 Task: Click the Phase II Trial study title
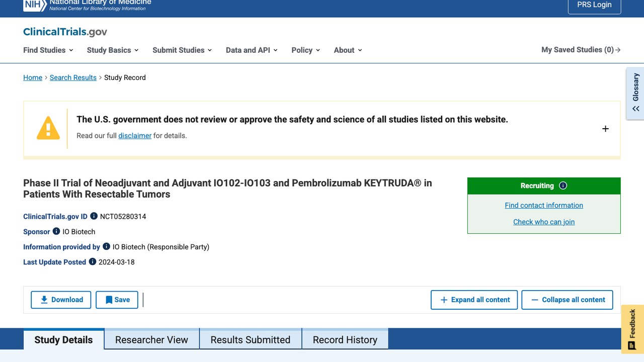(227, 189)
